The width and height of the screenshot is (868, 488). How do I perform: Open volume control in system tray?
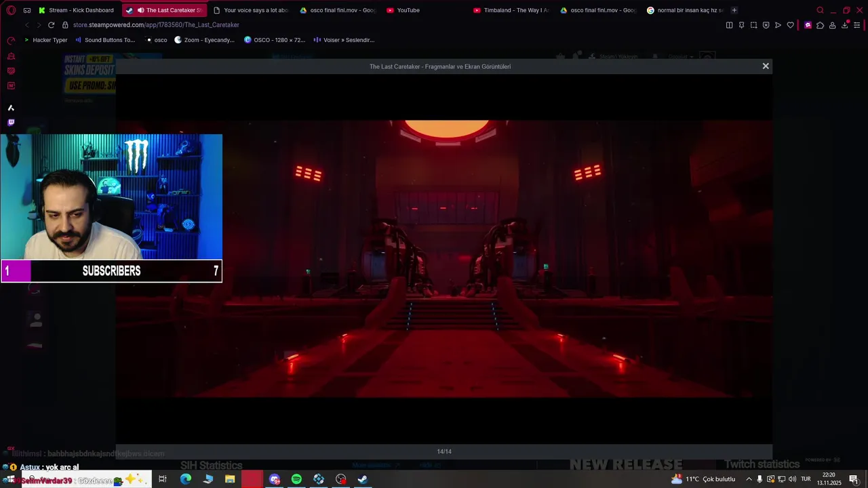click(792, 479)
